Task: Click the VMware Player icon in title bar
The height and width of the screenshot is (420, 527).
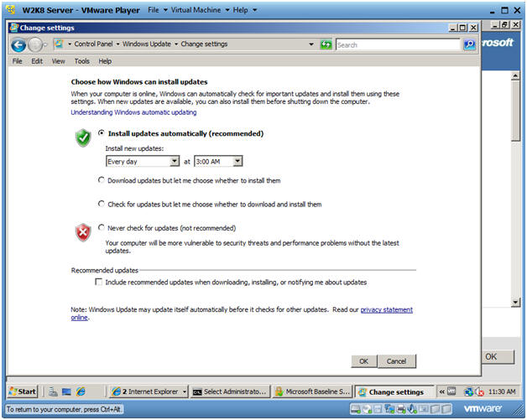Action: coord(11,10)
